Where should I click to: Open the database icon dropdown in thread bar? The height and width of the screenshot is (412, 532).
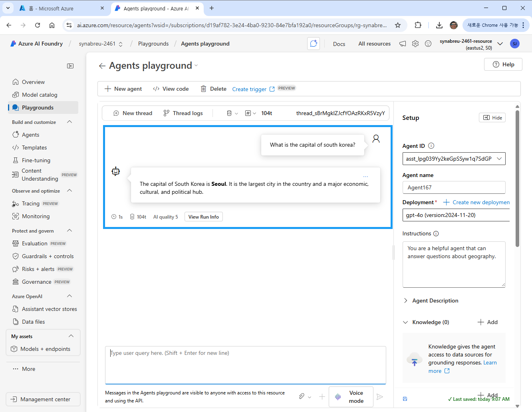click(232, 113)
